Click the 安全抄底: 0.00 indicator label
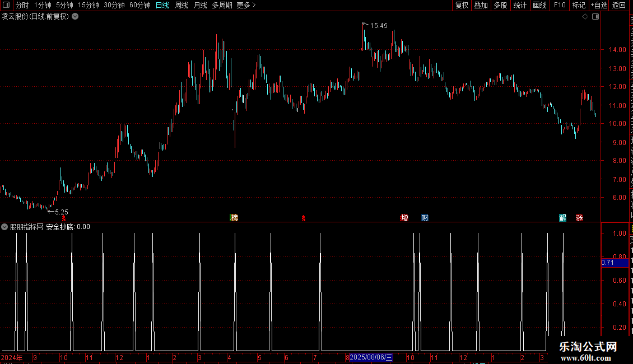 [68, 227]
